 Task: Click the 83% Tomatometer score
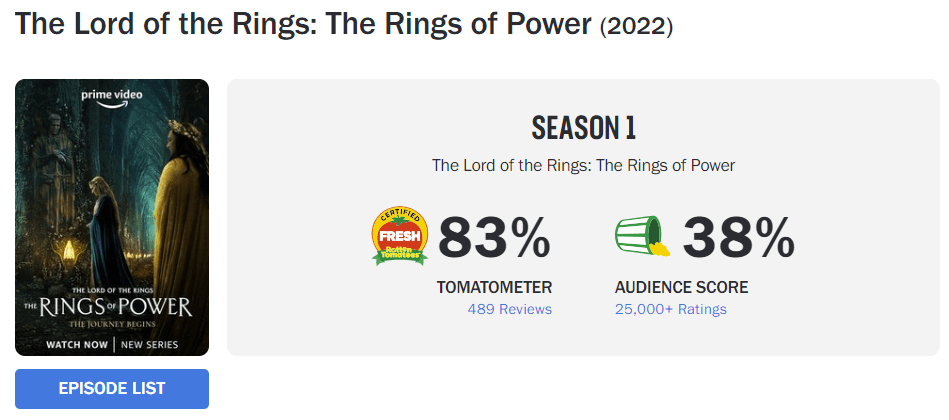point(494,238)
